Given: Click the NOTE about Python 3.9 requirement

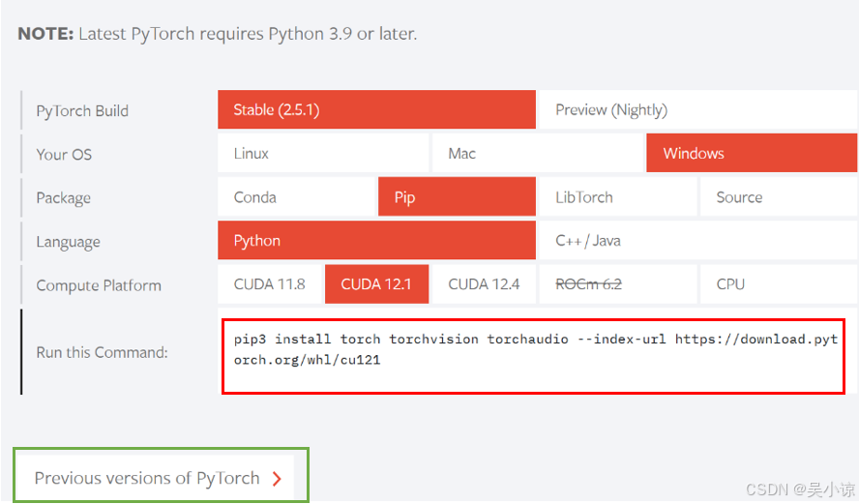Looking at the screenshot, I should 218,34.
